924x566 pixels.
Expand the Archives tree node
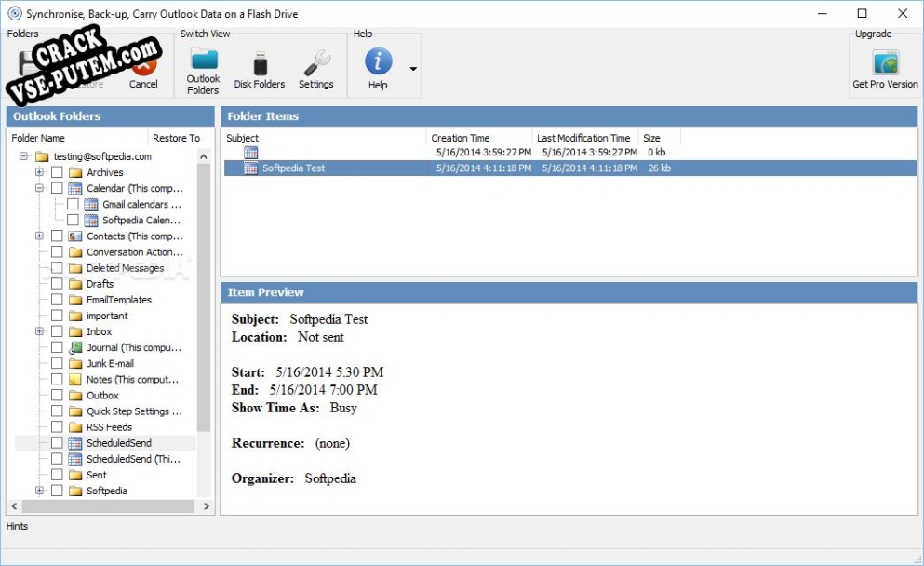(39, 172)
